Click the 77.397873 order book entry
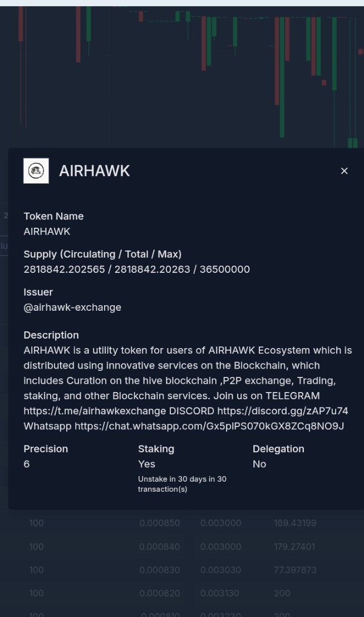Image resolution: width=364 pixels, height=617 pixels. pyautogui.click(x=295, y=570)
